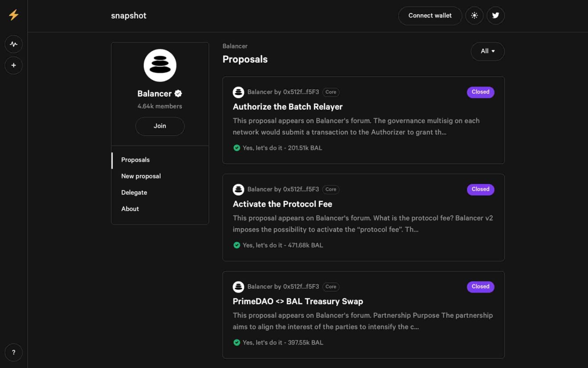
Task: Click the snapshot header title text
Action: click(x=129, y=16)
